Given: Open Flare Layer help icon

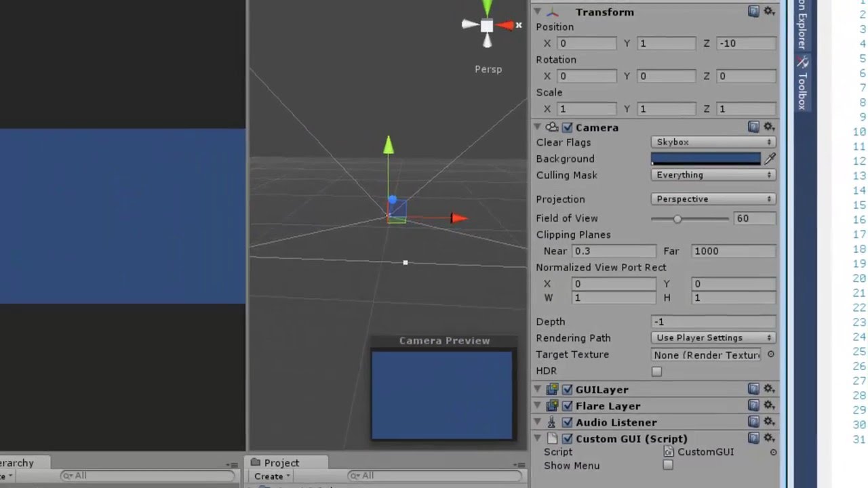Looking at the screenshot, I should [753, 405].
